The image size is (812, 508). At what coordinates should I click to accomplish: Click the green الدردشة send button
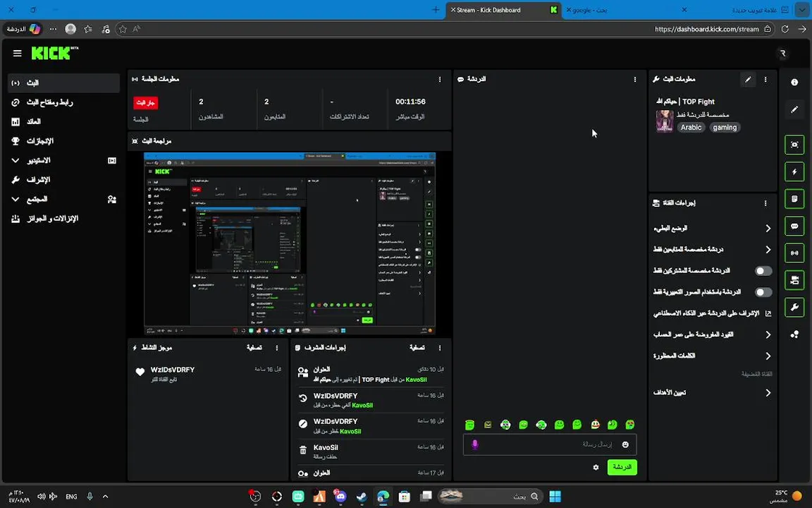622,467
